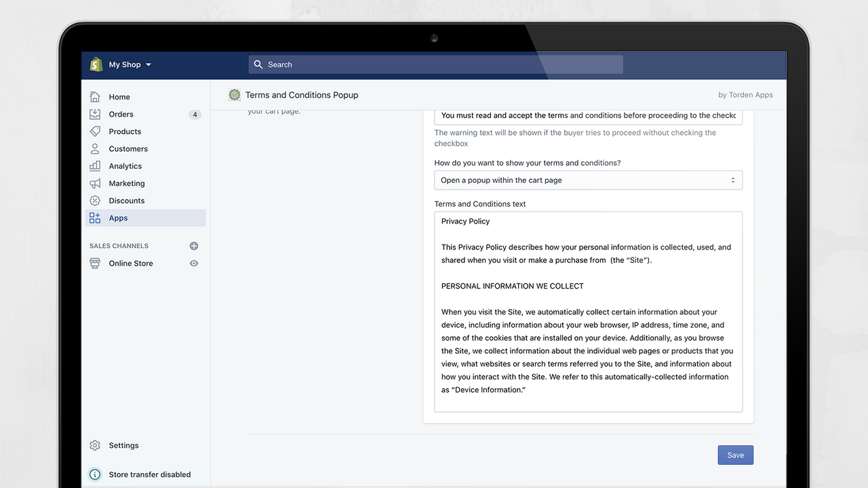Viewport: 868px width, 488px height.
Task: Click the Search input field
Action: (435, 64)
